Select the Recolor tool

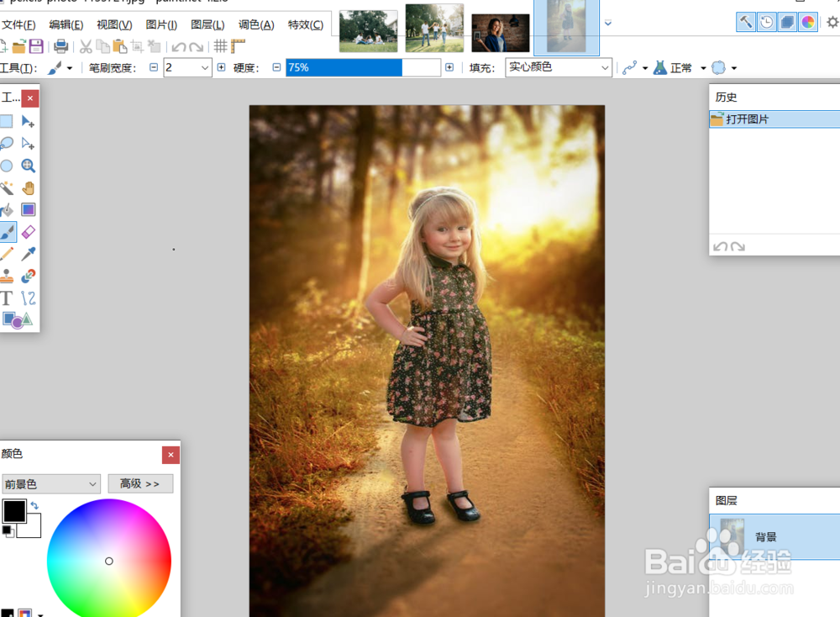(28, 276)
